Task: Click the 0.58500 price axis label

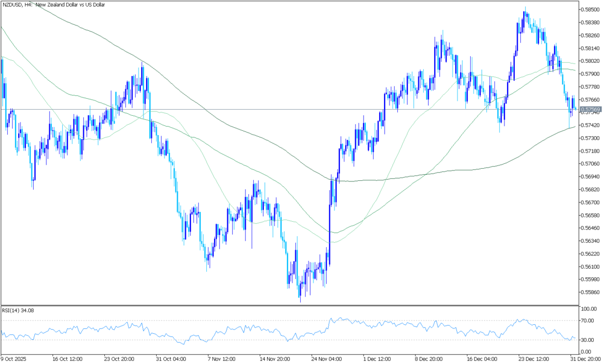Action: 591,9
